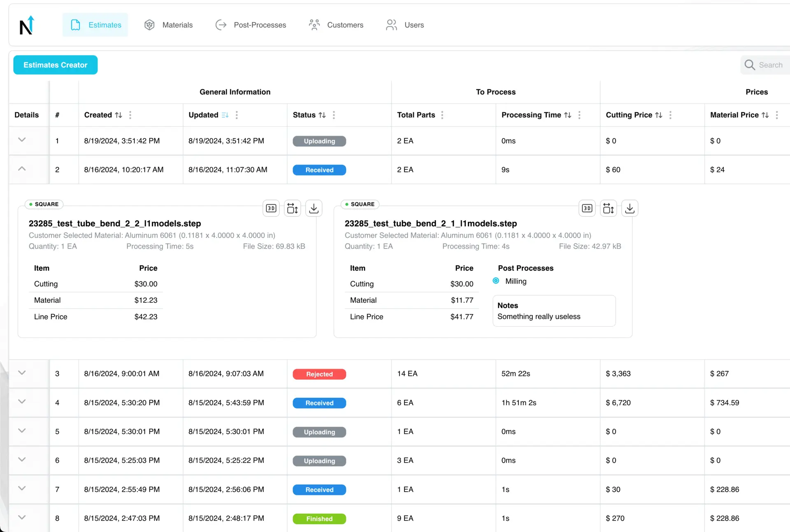The image size is (790, 532).
Task: Toggle Cutting Price sort direction
Action: [x=658, y=115]
